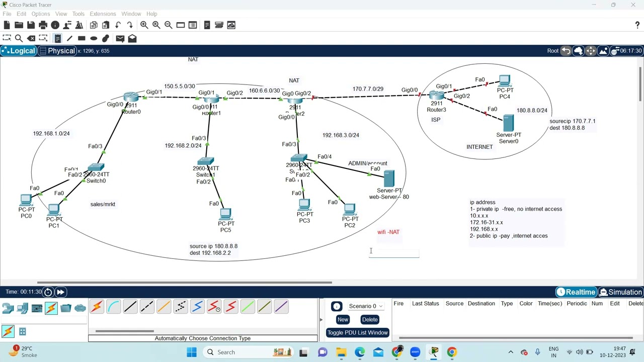This screenshot has width=644, height=362.
Task: Create a new file via toolbar icon
Action: [7, 25]
